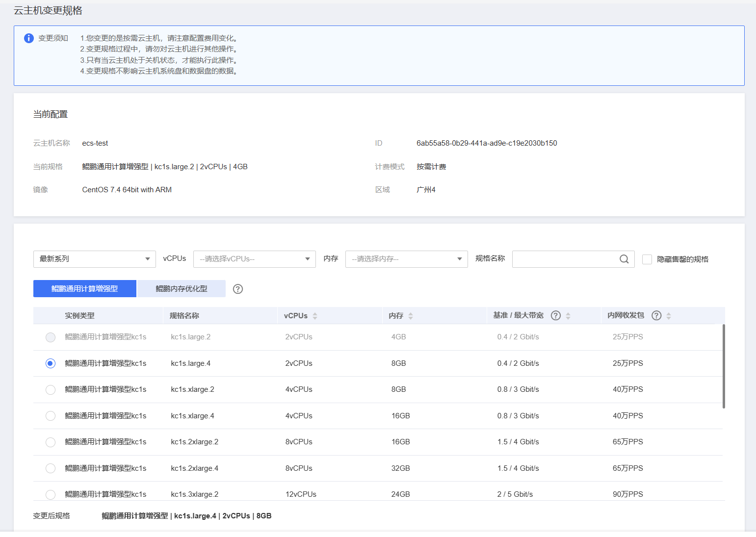Select the 鲲鹏通用计算增强型 tab
Viewport: 756px width, 537px height.
84,289
